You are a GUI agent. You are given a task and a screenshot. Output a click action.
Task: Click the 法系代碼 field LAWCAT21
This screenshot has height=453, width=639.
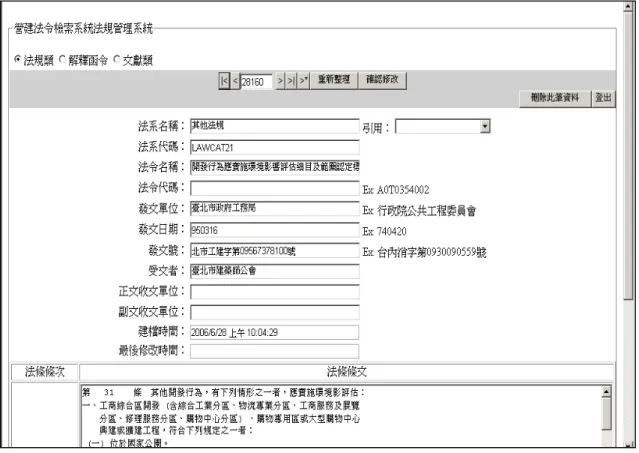pyautogui.click(x=275, y=147)
